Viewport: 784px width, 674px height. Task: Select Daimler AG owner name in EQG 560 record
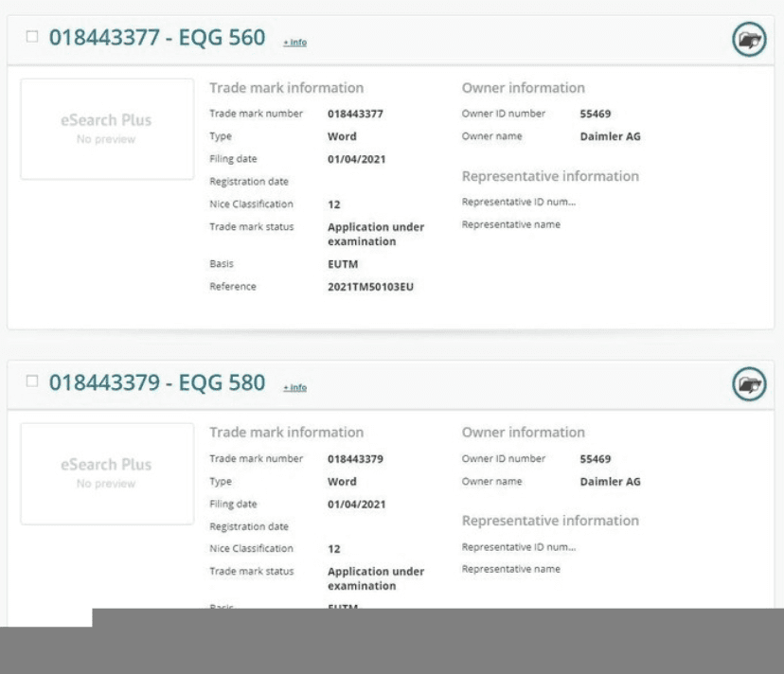click(x=610, y=136)
